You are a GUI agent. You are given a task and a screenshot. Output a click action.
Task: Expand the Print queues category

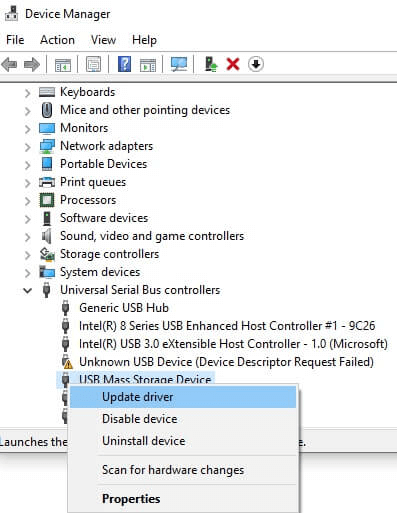28,183
